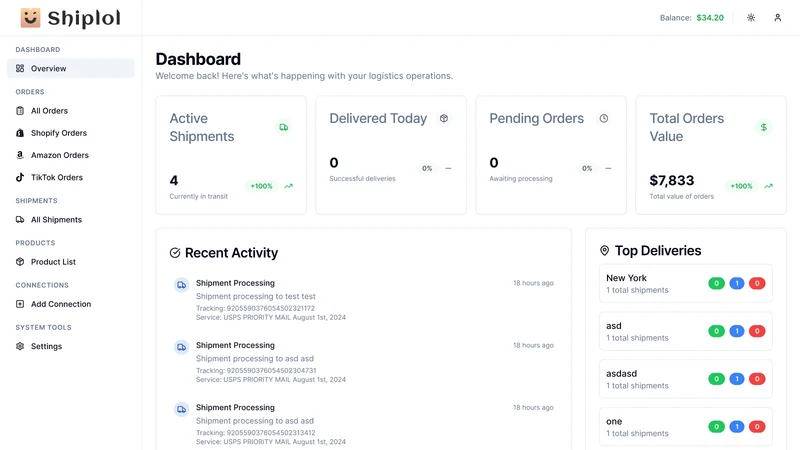800x450 pixels.
Task: Click the $7,833 total orders value
Action: coord(672,181)
